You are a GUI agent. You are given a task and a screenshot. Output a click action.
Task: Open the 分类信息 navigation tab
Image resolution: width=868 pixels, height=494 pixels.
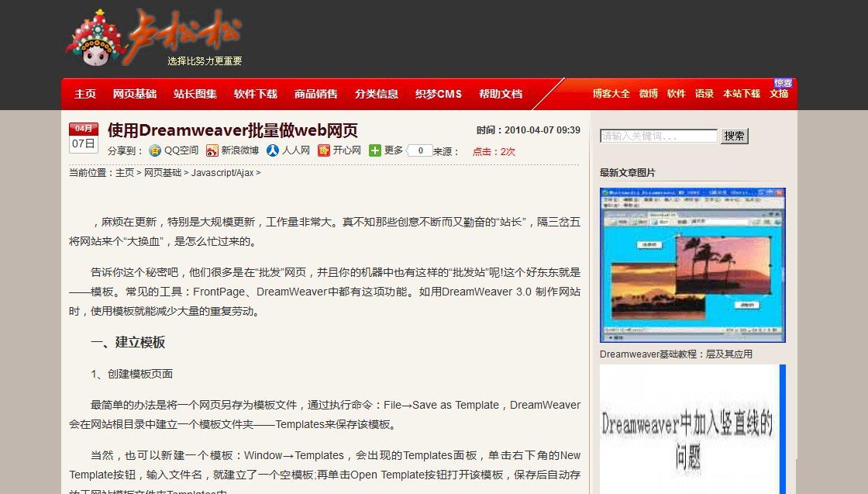pos(377,94)
